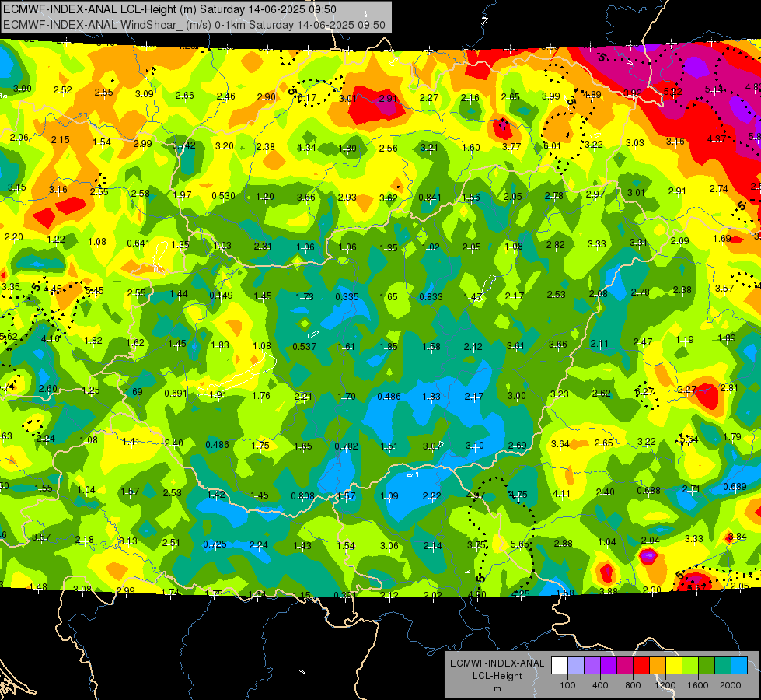Click the grid value 2.88
This screenshot has height=700, width=761.
(564, 543)
